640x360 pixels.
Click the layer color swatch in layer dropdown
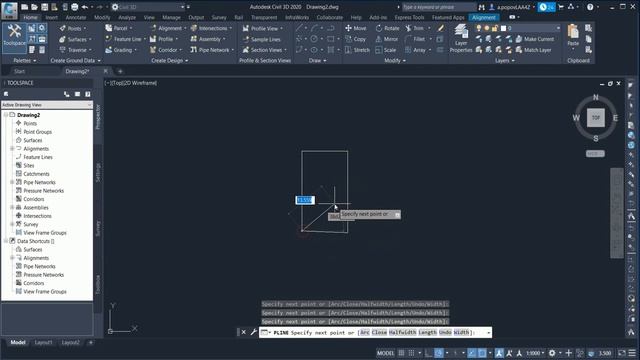[x=503, y=28]
